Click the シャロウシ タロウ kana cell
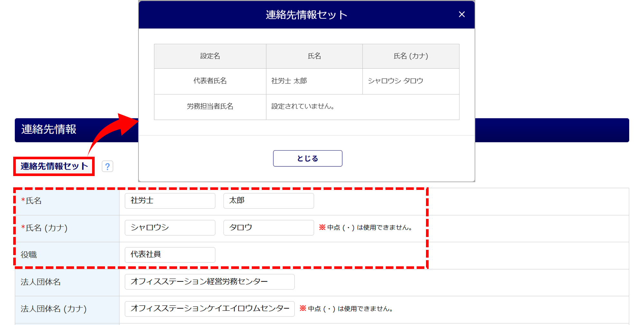Screen dimensions: 644x325 [411, 81]
